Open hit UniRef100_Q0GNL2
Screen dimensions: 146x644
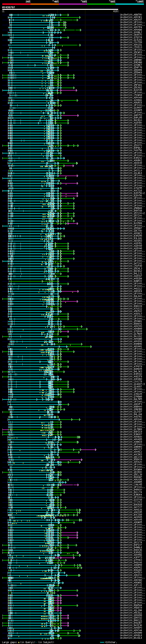pos(131,32)
